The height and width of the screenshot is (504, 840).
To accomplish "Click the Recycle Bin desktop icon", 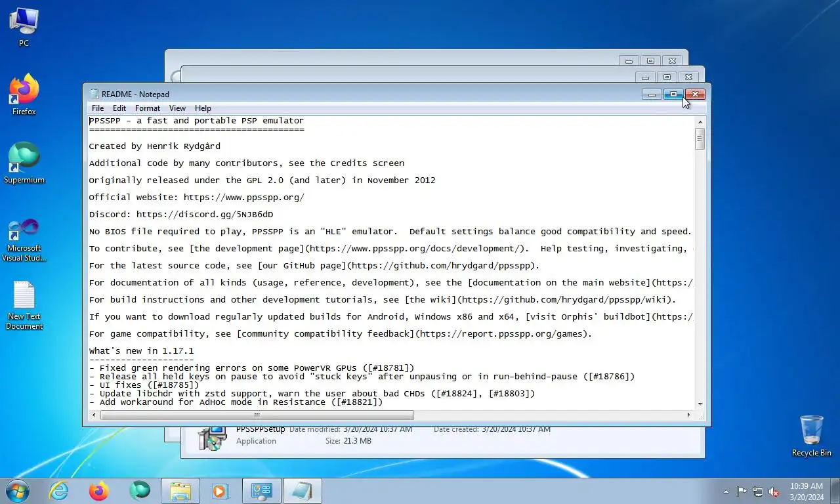I will [x=811, y=436].
